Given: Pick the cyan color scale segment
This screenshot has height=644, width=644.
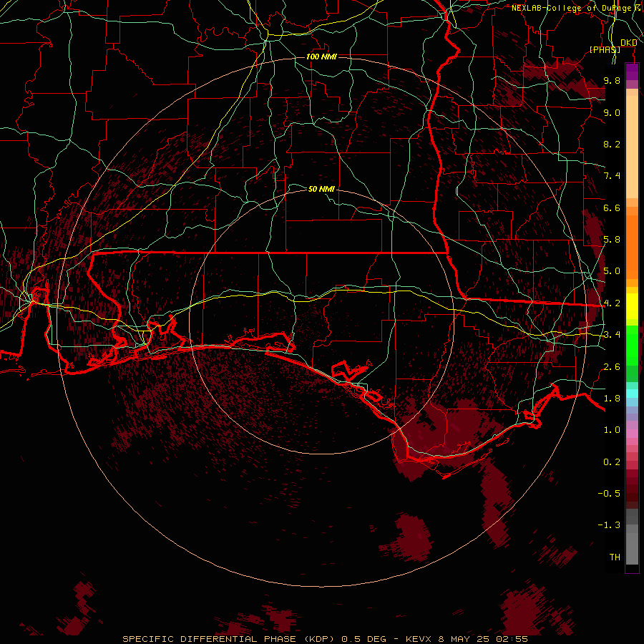Looking at the screenshot, I should [632, 393].
